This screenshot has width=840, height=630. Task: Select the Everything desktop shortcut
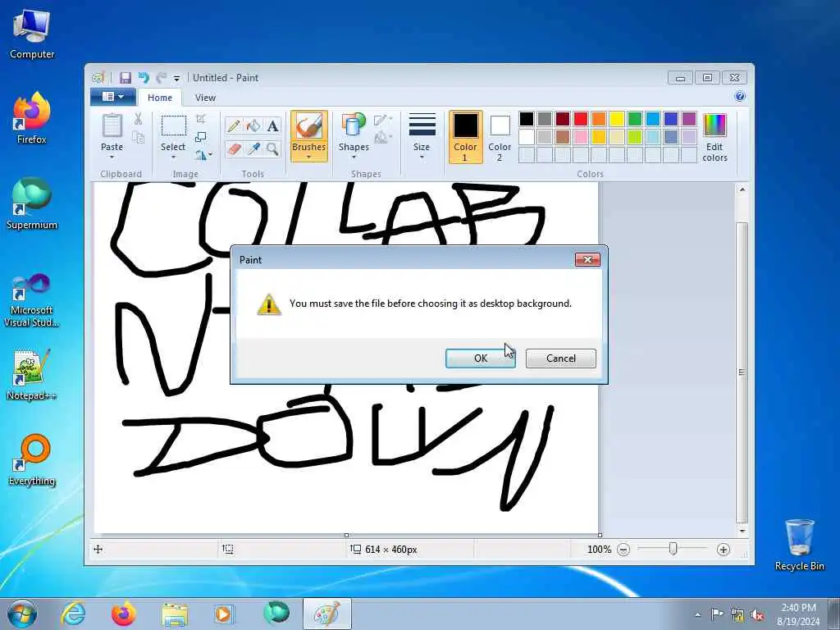pyautogui.click(x=32, y=459)
